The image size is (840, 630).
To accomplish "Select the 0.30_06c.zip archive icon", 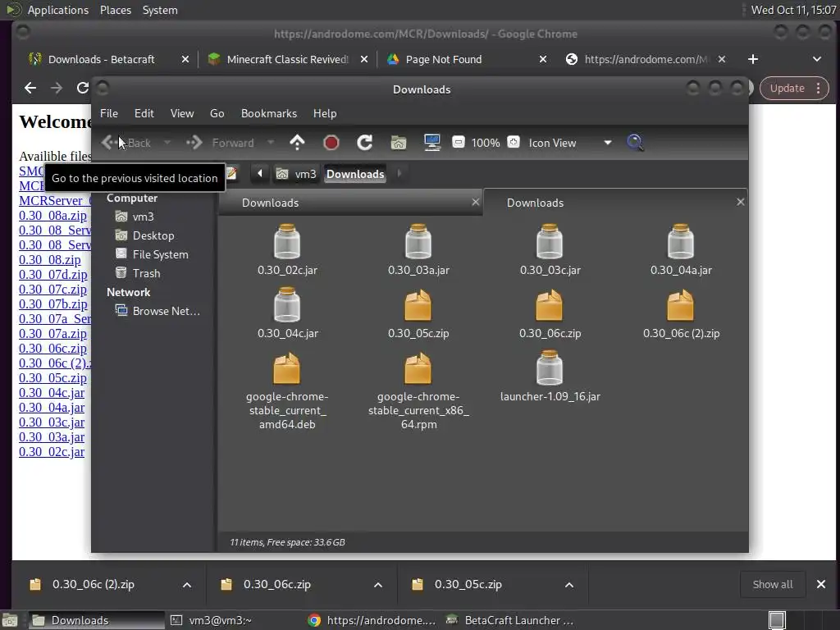I will click(549, 305).
